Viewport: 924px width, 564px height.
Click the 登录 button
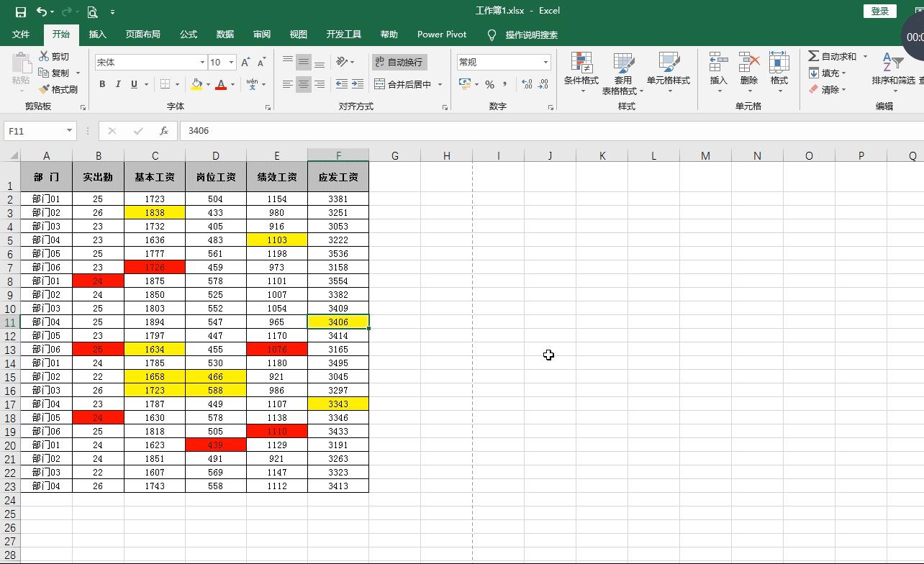879,12
